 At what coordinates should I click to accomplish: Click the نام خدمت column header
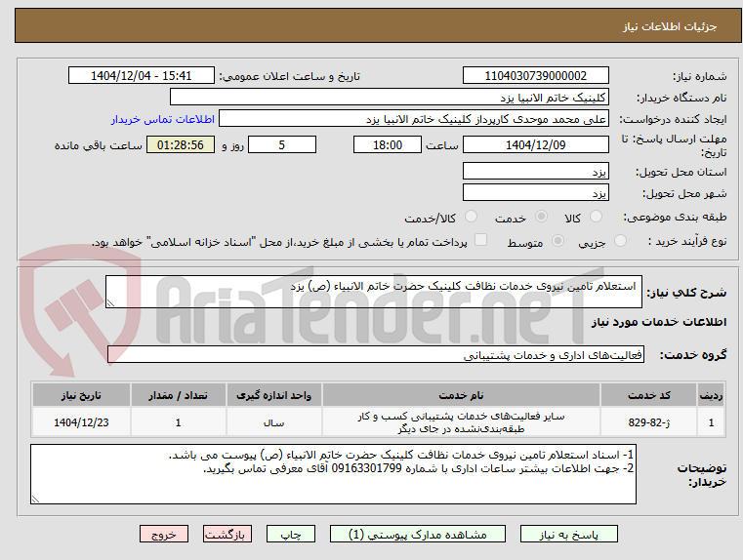coord(461,395)
